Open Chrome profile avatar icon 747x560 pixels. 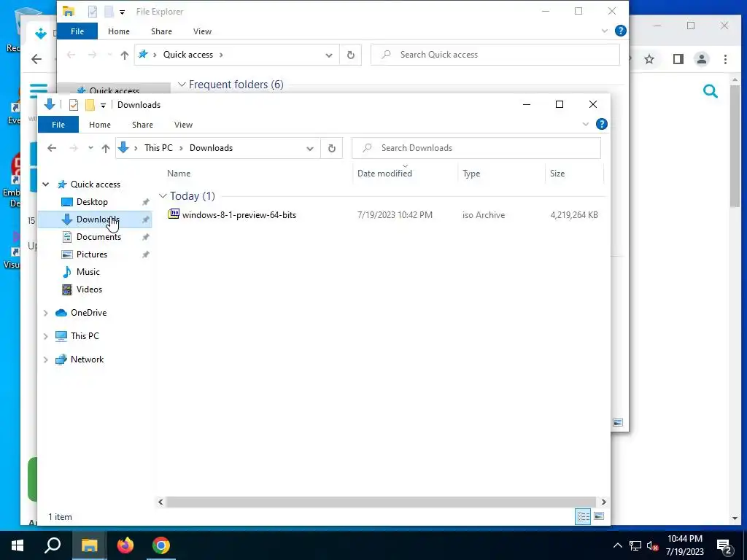702,59
